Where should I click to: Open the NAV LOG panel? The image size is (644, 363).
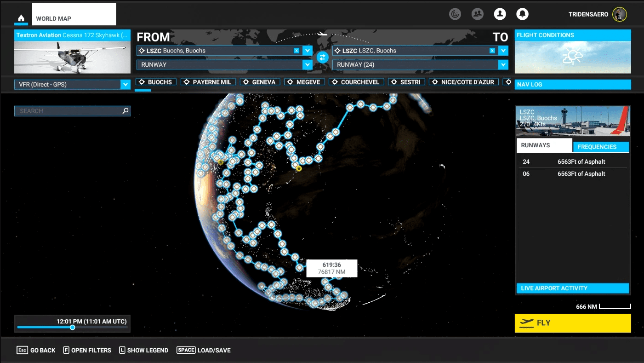pyautogui.click(x=572, y=85)
